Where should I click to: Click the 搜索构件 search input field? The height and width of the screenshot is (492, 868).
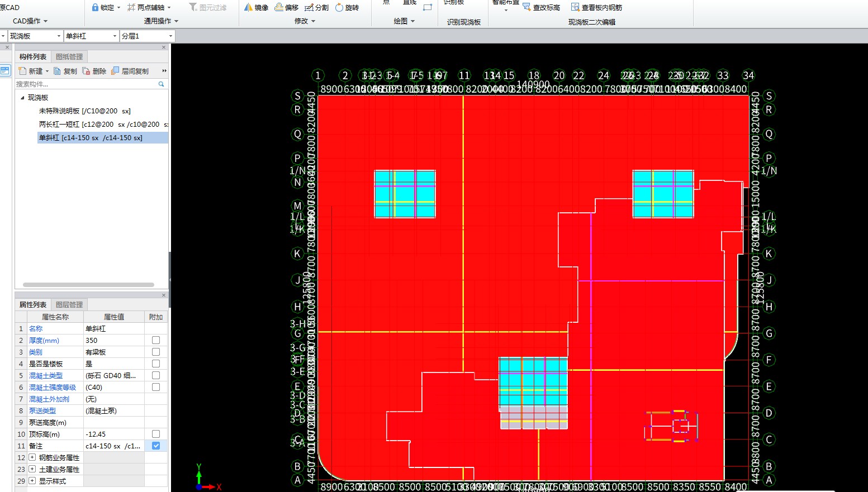point(87,84)
